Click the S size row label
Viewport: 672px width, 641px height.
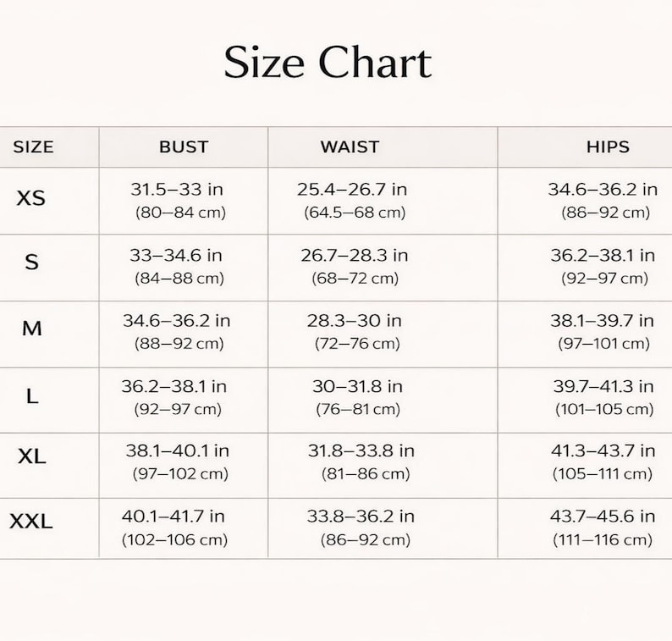click(31, 262)
